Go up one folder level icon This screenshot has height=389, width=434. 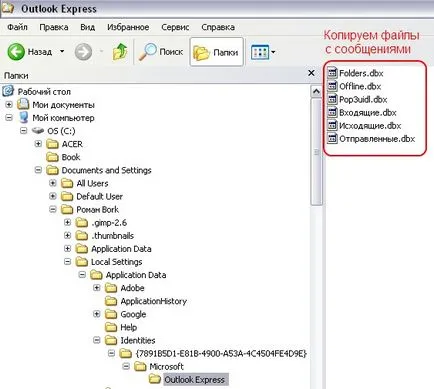click(120, 52)
